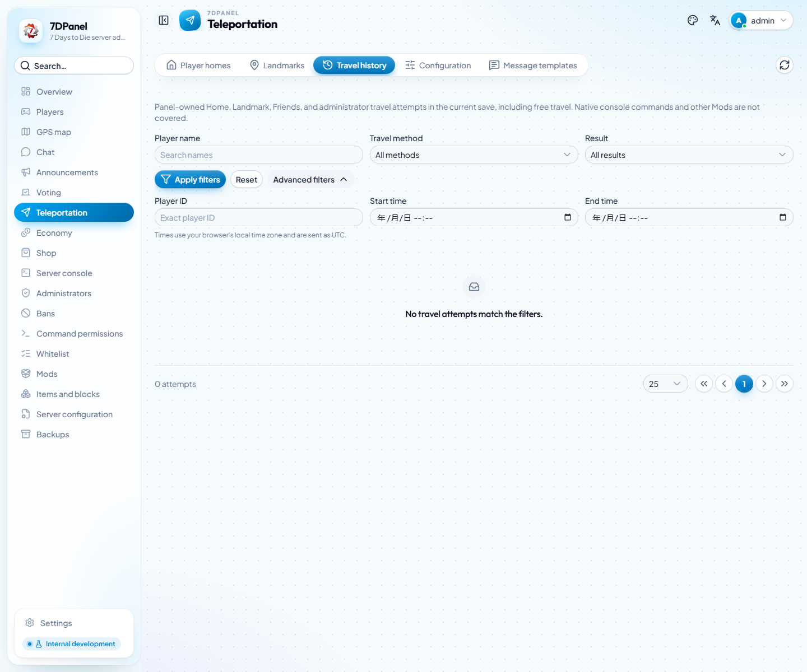Open the Result filter dropdown
The height and width of the screenshot is (672, 807).
coord(689,155)
